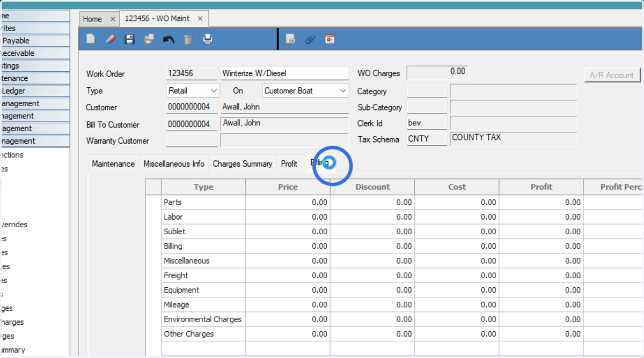Click the Winterize W/Diesel description field

coord(284,73)
